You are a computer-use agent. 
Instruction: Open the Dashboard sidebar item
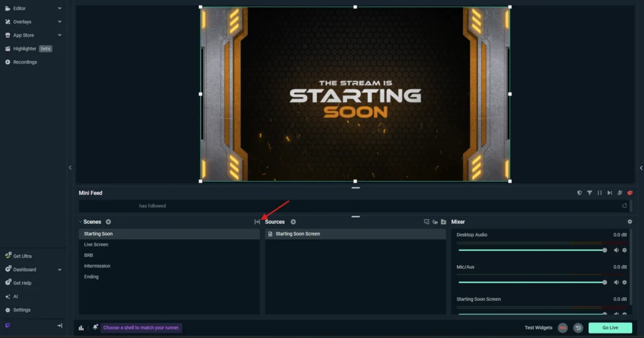click(25, 270)
